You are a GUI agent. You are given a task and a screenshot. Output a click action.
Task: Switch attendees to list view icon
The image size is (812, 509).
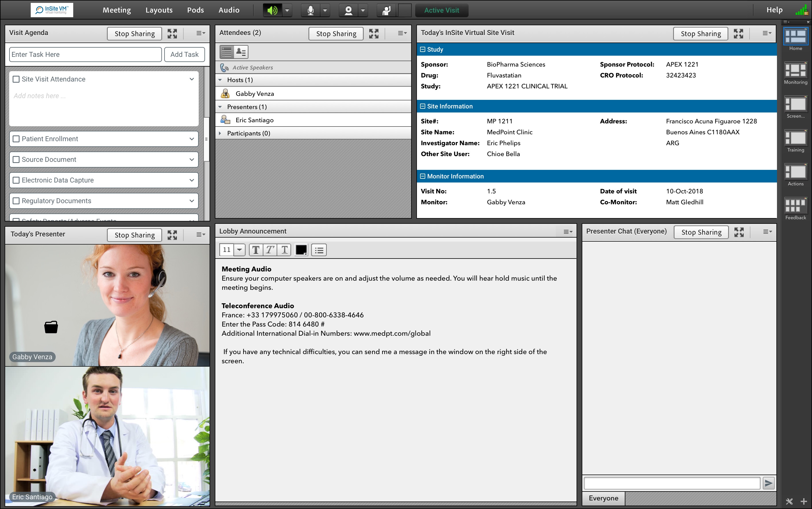[x=227, y=52]
